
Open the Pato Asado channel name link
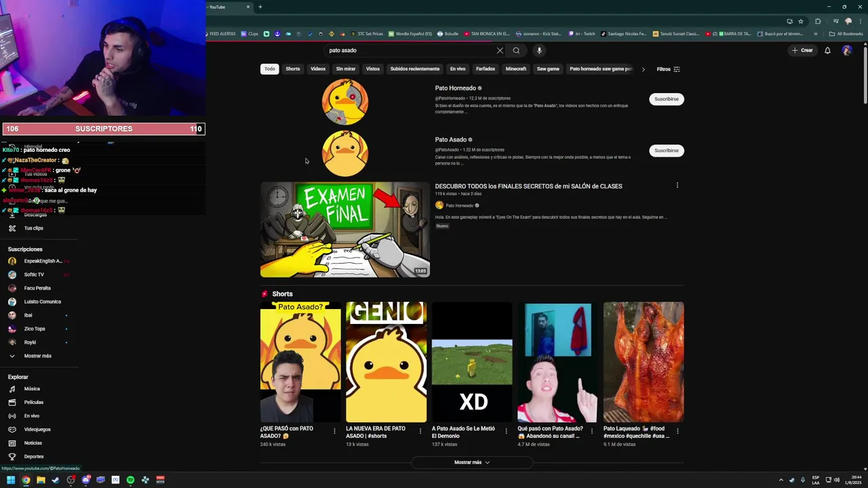(451, 140)
